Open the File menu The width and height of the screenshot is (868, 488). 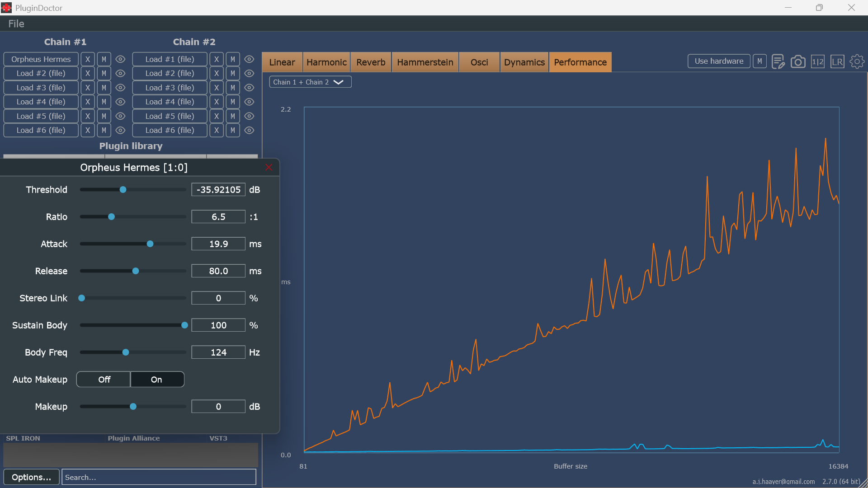[x=16, y=23]
